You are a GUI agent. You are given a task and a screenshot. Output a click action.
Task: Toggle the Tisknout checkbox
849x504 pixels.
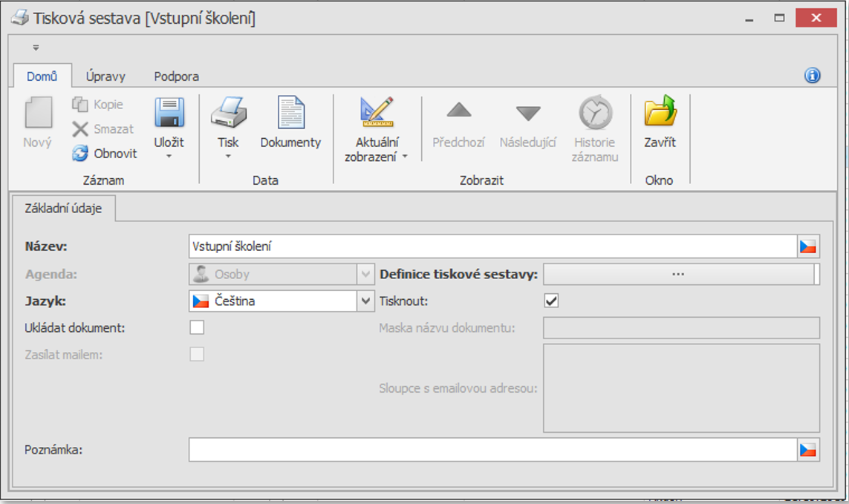click(x=551, y=301)
